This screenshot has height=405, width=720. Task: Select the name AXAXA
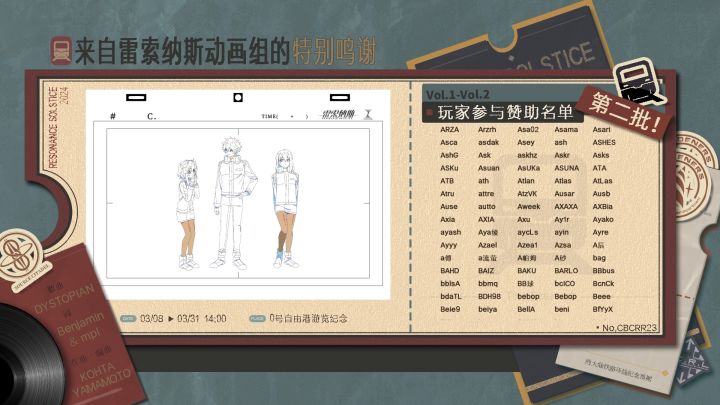[x=566, y=207]
